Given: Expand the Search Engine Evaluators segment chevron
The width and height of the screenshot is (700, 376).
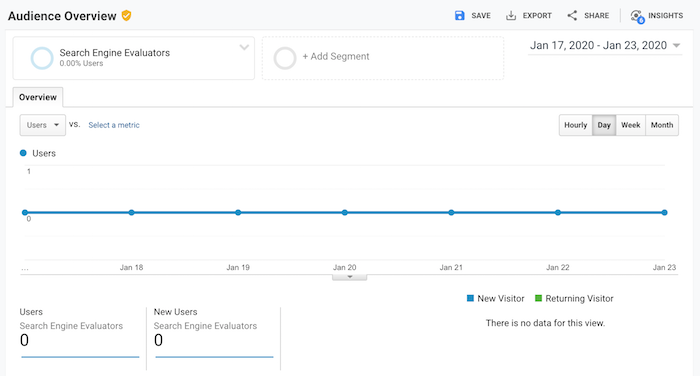Looking at the screenshot, I should click(x=244, y=47).
